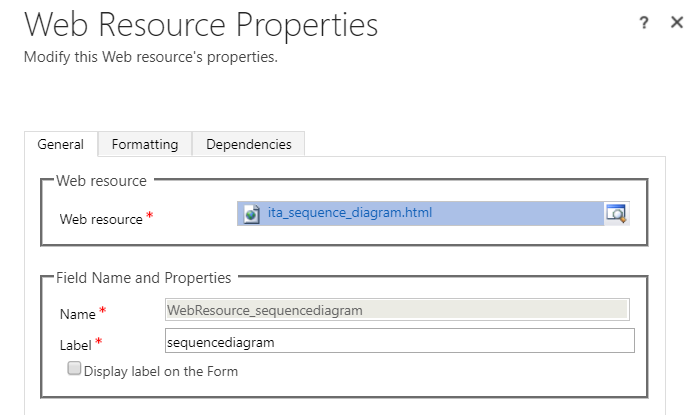700x415 pixels.
Task: Click the HTML file icon beside ita_sequence_diagram.html
Action: (x=253, y=213)
